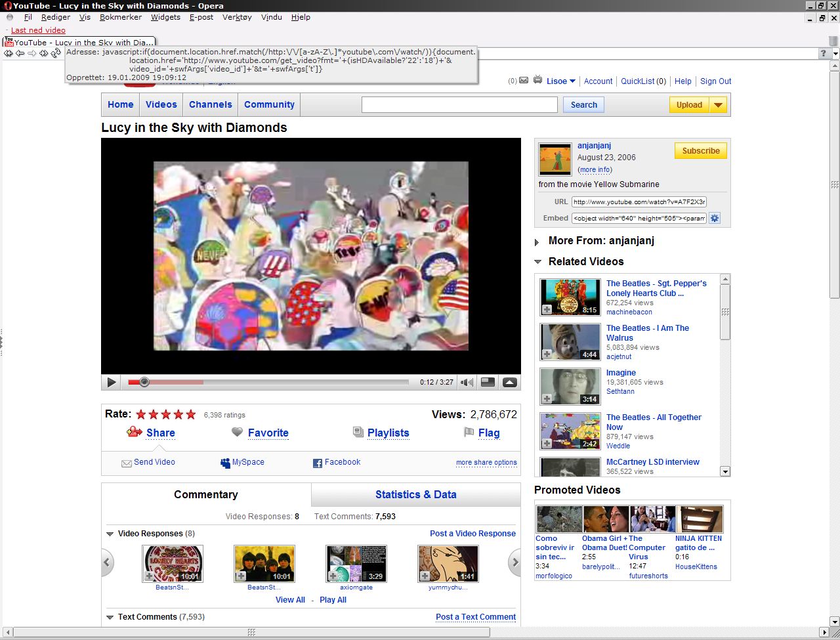The width and height of the screenshot is (840, 640).
Task: Click the anjanjanj channel avatar
Action: coord(555,160)
